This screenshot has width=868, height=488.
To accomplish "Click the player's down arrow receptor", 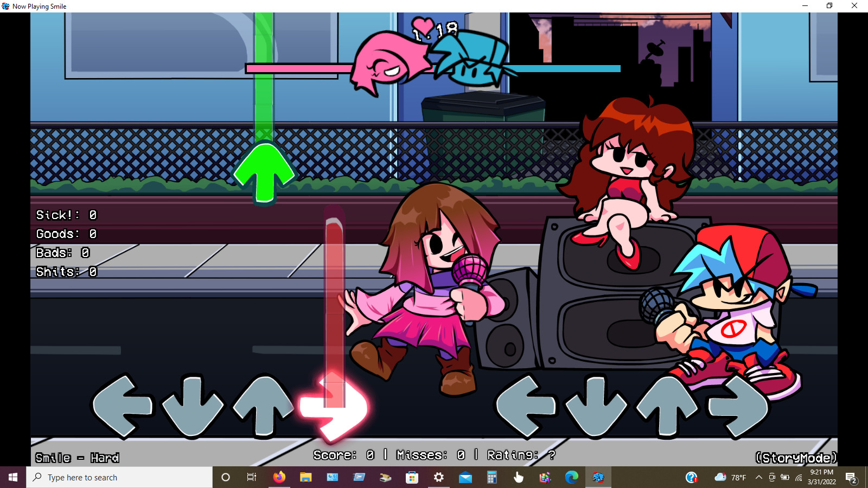I will pos(596,406).
